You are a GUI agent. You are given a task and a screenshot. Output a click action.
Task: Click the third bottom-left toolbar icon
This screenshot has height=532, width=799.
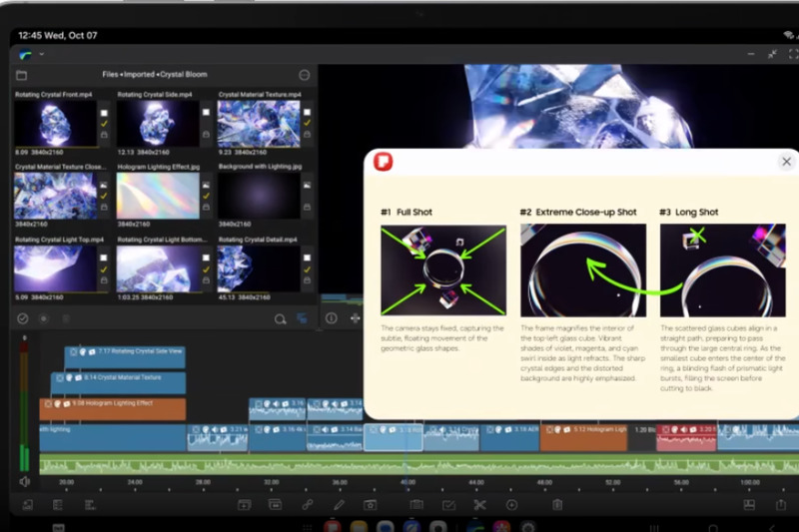pyautogui.click(x=90, y=504)
